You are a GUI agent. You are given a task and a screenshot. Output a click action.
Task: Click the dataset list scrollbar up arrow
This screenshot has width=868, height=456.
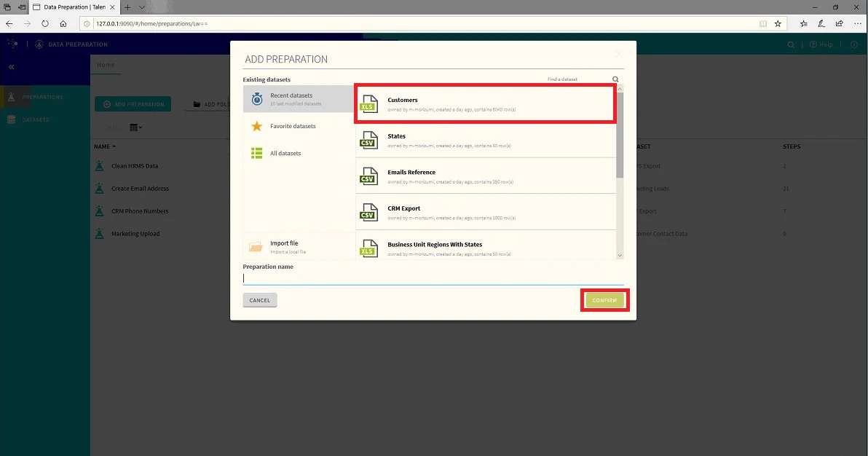620,89
